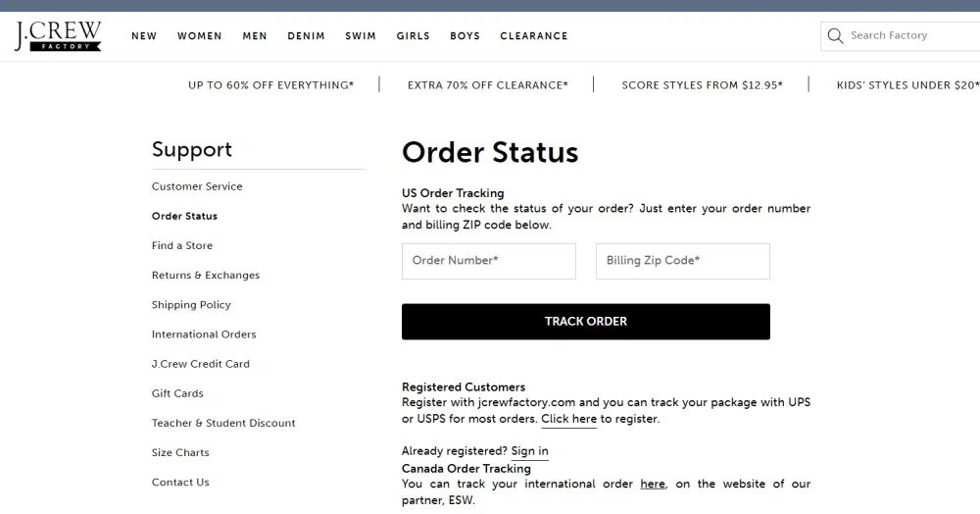This screenshot has width=980, height=514.
Task: Open the Sign in link
Action: point(529,451)
